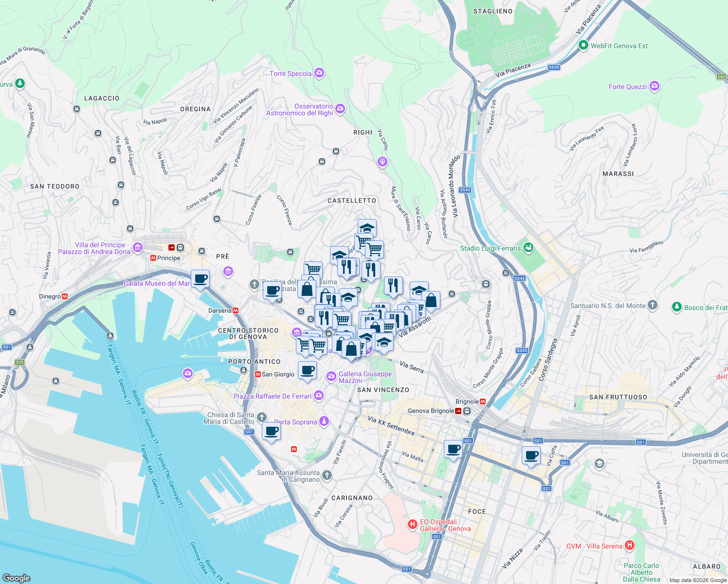Click the café marker left of Porta Soprana
The height and width of the screenshot is (584, 728).
tap(271, 431)
